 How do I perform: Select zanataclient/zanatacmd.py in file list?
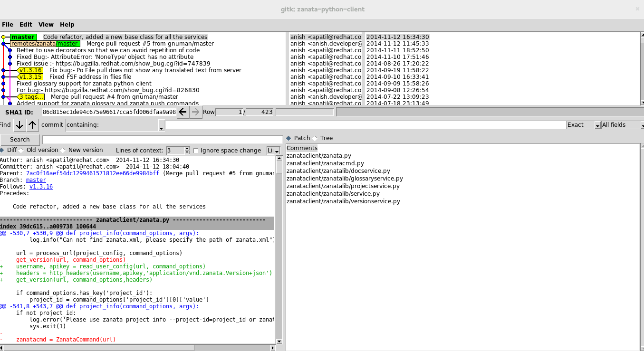pyautogui.click(x=325, y=163)
